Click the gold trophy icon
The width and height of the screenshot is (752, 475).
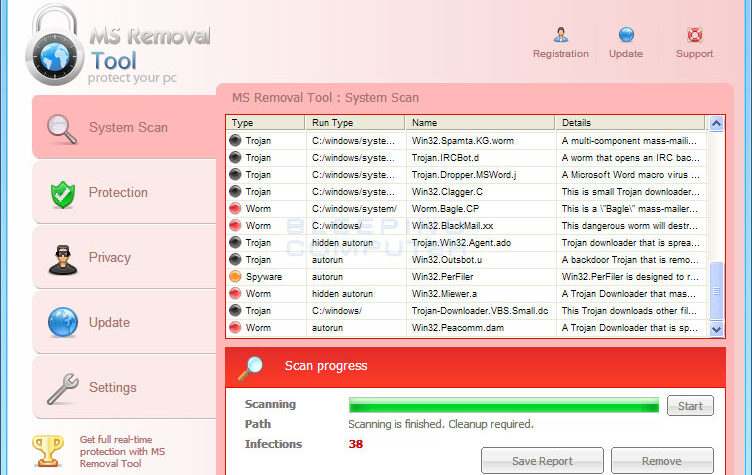47,451
